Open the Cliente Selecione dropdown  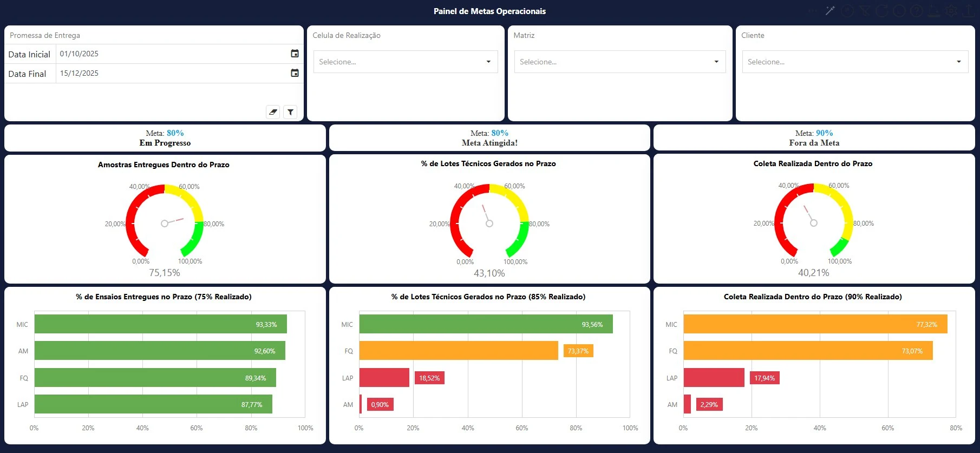click(855, 62)
